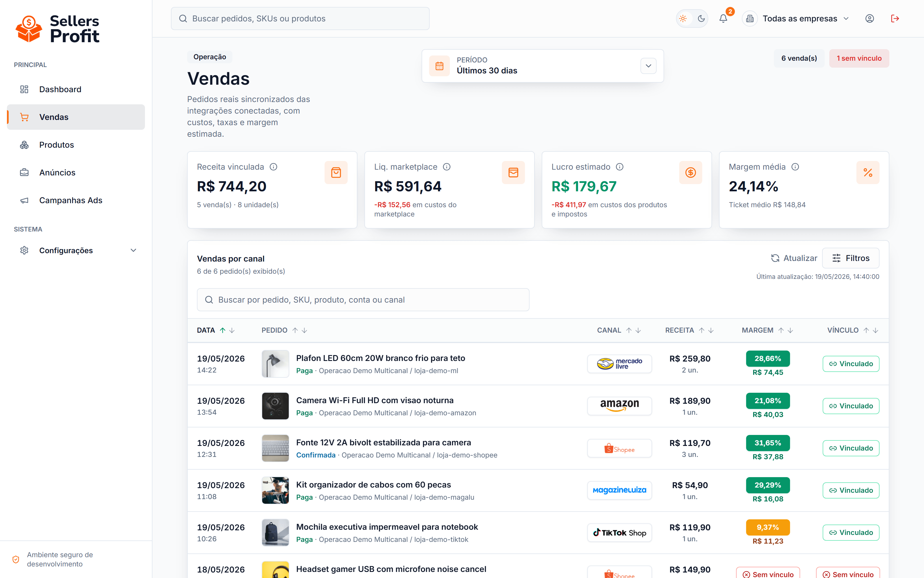The image size is (924, 578).
Task: Click Magazine Luiza channel badge
Action: (x=619, y=490)
